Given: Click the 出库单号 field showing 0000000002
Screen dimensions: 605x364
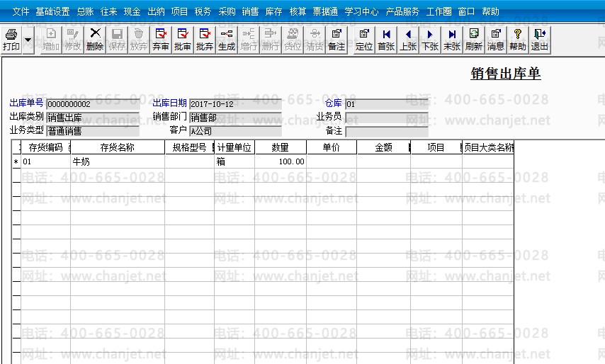Looking at the screenshot, I should click(x=93, y=104).
